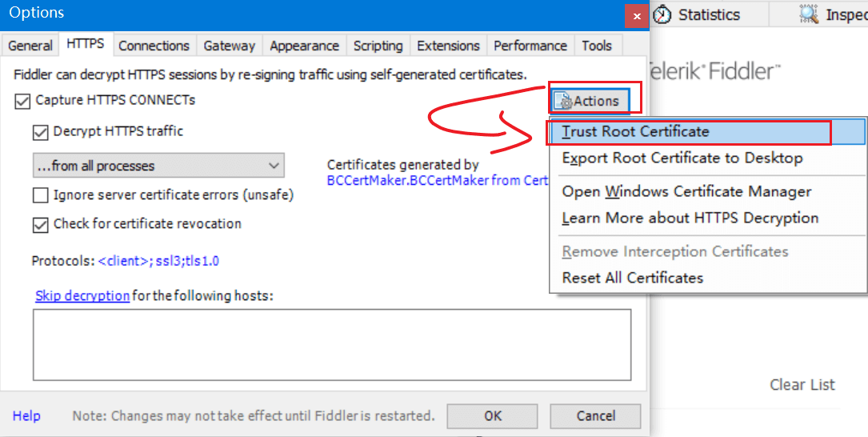Open the Extensions tab
Viewport: 868px width, 437px height.
click(448, 46)
